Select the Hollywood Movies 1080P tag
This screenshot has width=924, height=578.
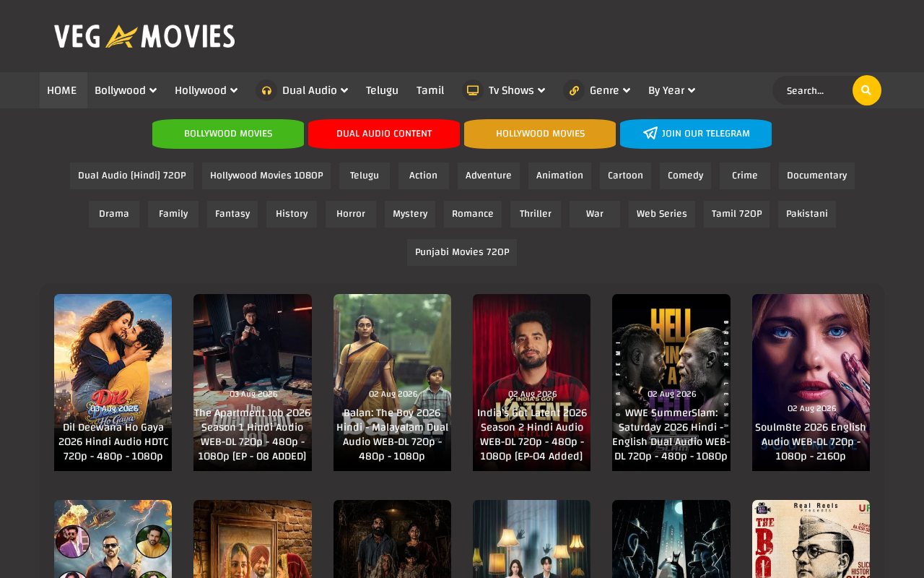266,176
